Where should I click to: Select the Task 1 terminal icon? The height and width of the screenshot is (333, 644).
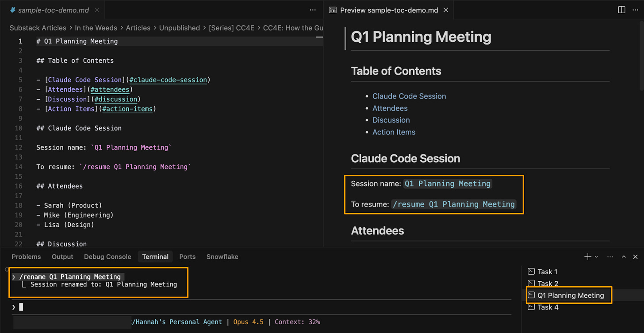pyautogui.click(x=531, y=272)
